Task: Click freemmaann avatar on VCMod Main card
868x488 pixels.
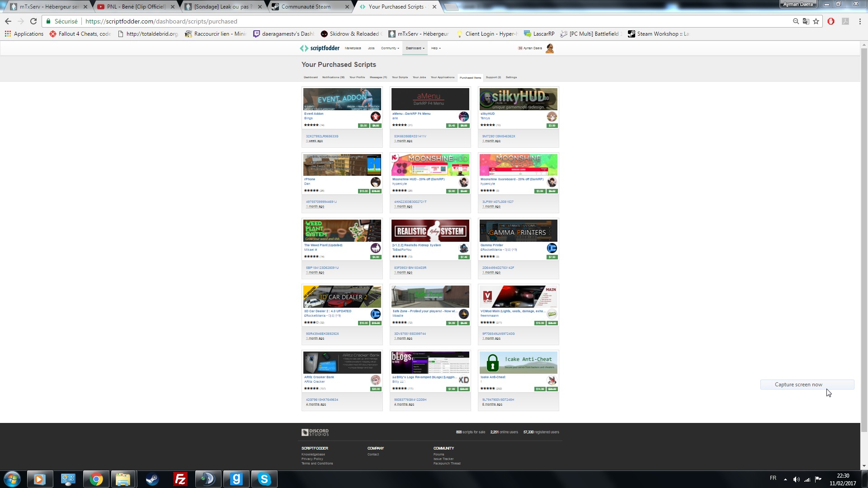Action: [552, 314]
